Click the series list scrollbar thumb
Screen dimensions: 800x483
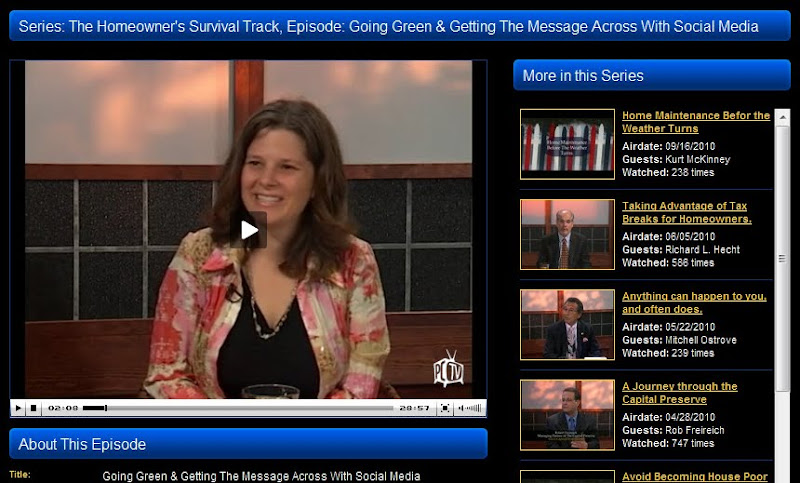(782, 259)
